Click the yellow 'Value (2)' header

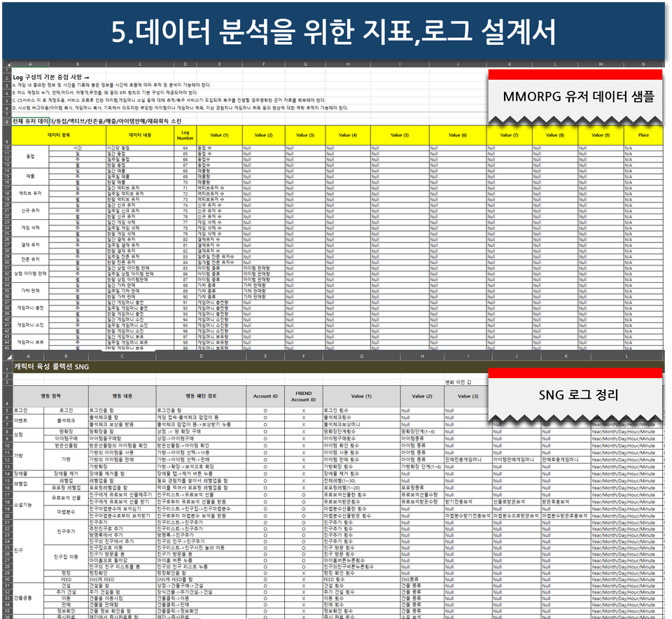click(264, 135)
